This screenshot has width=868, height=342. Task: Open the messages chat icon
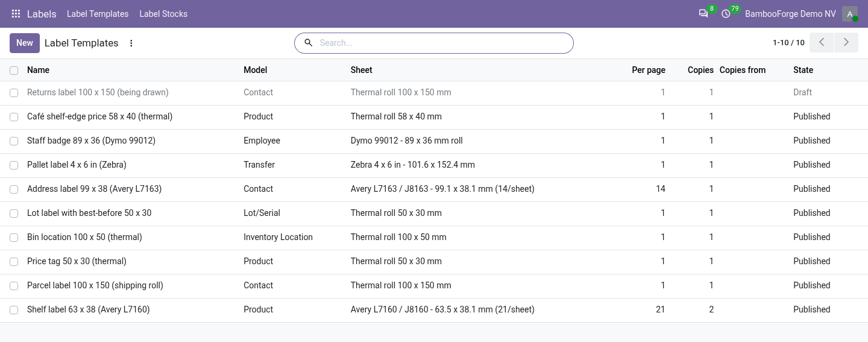point(703,14)
